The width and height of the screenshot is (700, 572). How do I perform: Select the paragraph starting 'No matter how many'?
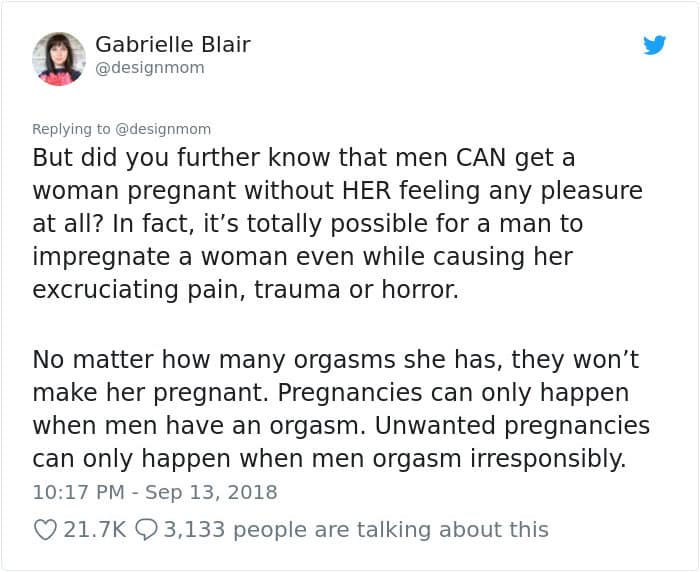tap(341, 409)
